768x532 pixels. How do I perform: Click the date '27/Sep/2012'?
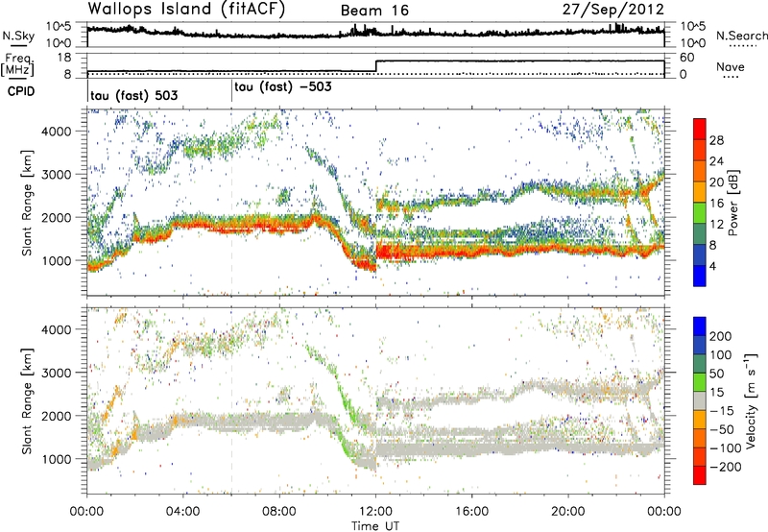(x=613, y=9)
